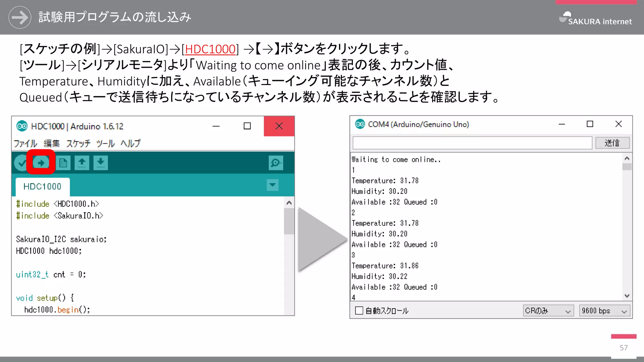Open the Serial Monitor magnifier icon
The image size is (644, 362).
[276, 163]
